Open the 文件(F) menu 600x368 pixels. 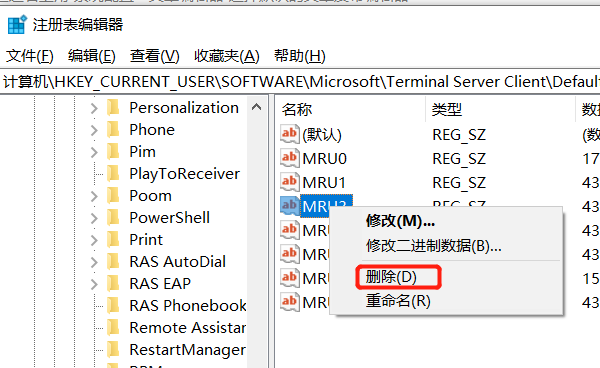(30, 56)
